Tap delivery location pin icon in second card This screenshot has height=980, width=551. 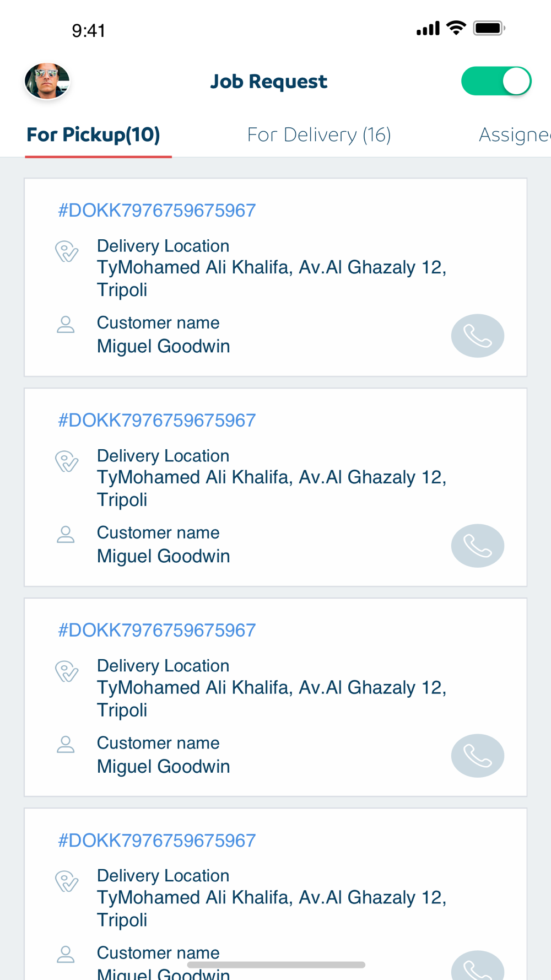67,461
